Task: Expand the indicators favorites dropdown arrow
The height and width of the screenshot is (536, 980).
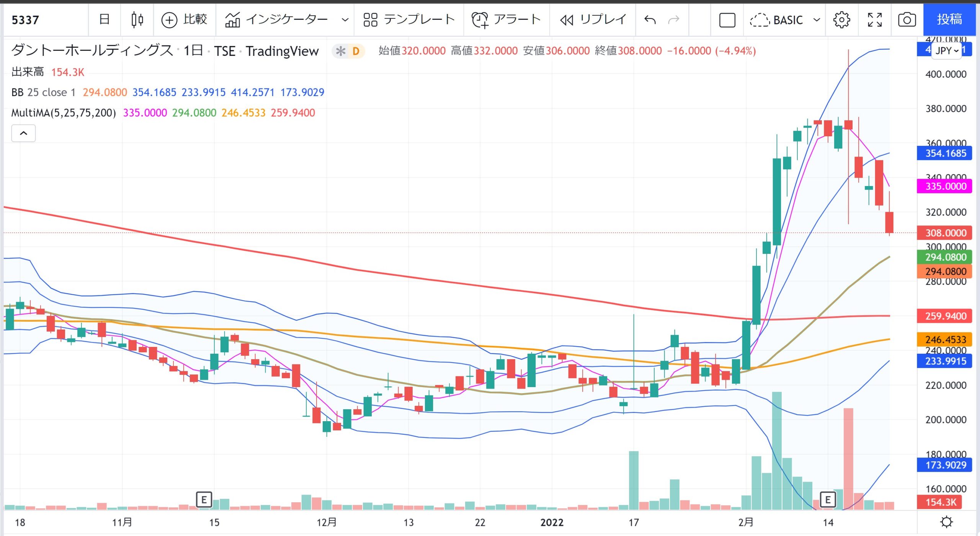Action: click(x=345, y=20)
